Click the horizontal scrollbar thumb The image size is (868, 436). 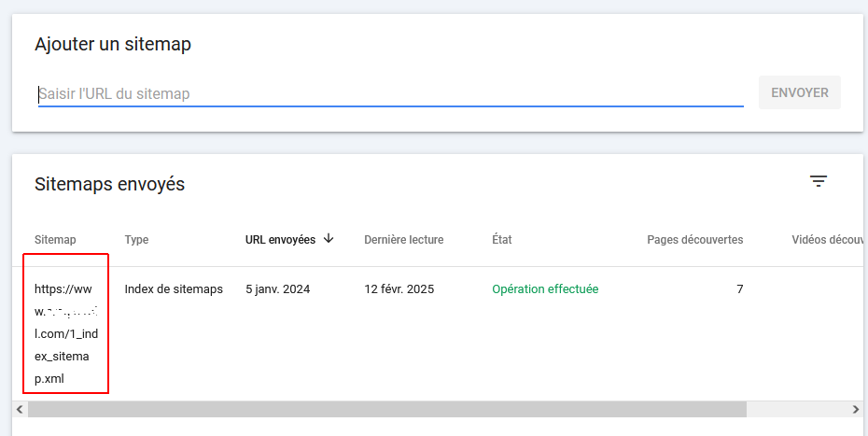(387, 409)
